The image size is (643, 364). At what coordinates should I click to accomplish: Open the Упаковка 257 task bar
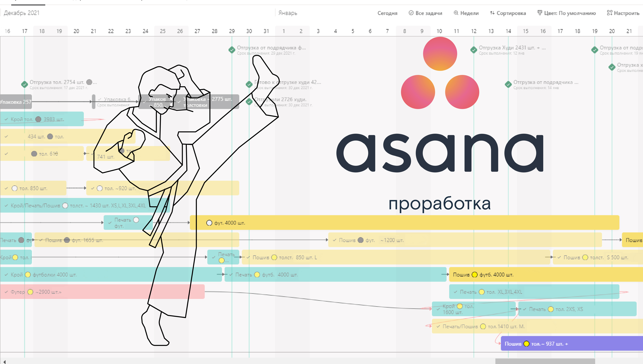(16, 102)
